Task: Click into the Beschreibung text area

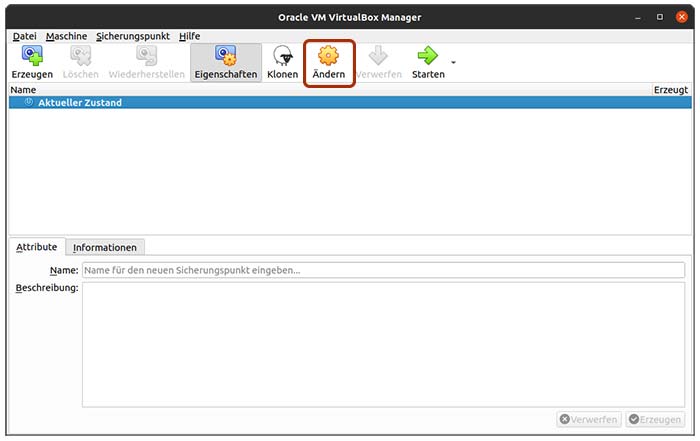Action: [383, 345]
